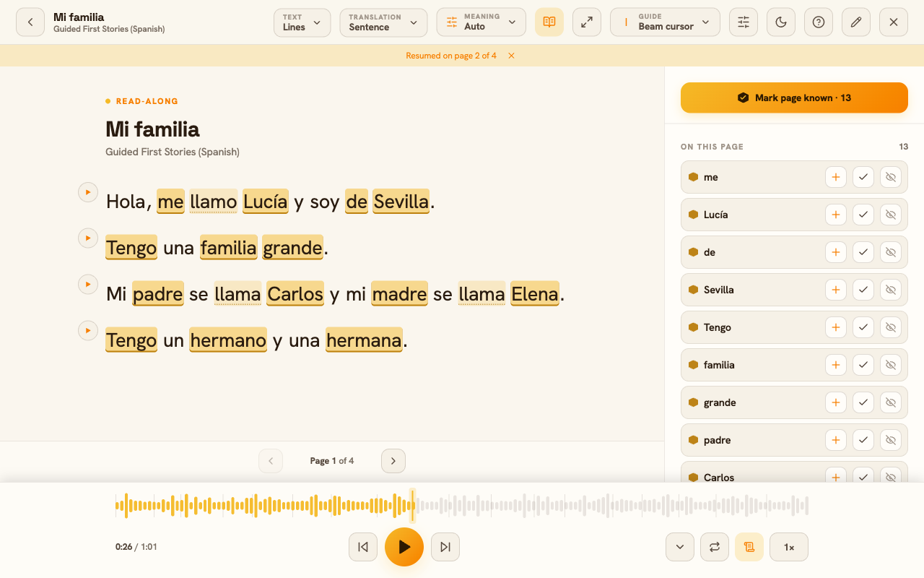Mark 'grande' as known with checkmark

click(863, 402)
